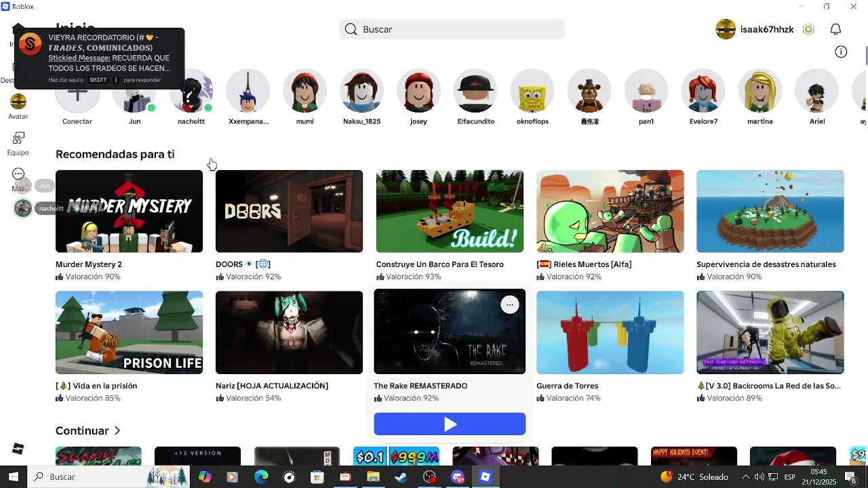Click the VIEYRA RECORDATORIO notification popup
The height and width of the screenshot is (488, 868).
tap(100, 59)
